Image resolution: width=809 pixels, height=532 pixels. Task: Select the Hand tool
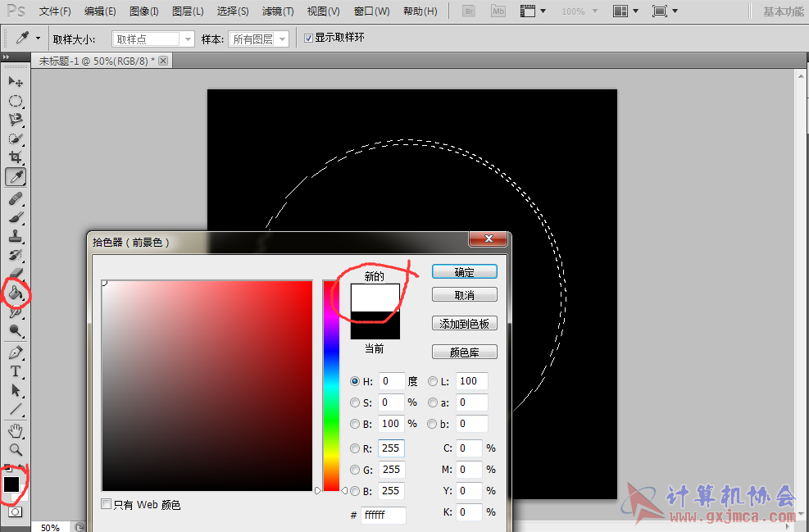coord(16,430)
